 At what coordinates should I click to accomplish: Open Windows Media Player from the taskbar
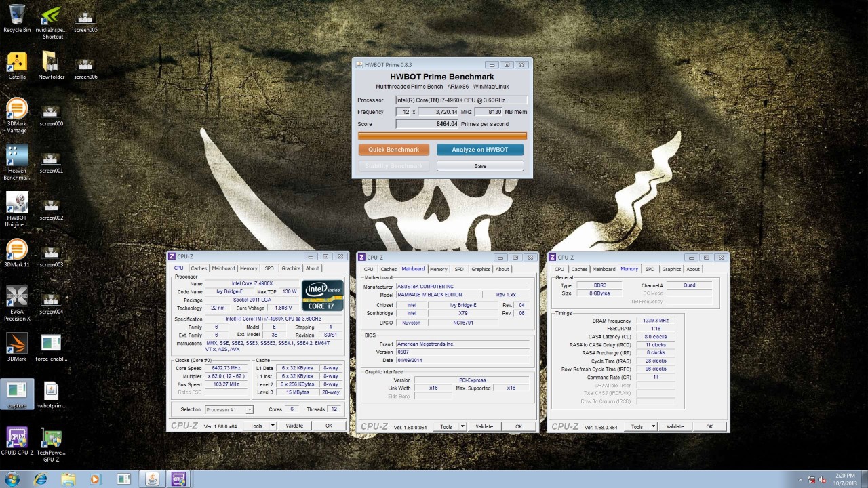95,479
